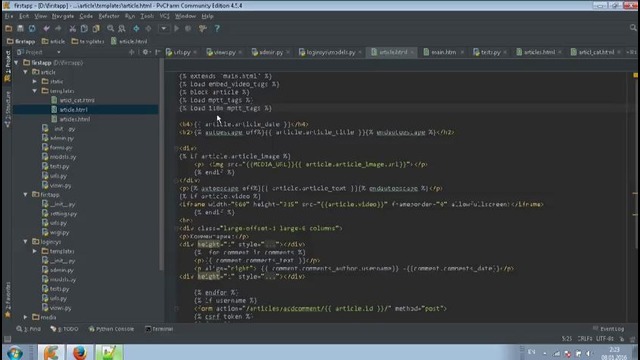Toggle the Favorites side tool window
640x360 pixels.
(7, 300)
